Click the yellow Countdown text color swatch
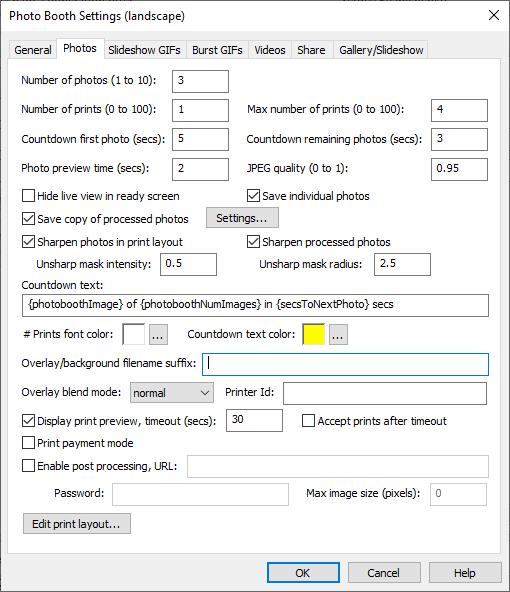Screen dimensions: 510x592 click(x=313, y=334)
